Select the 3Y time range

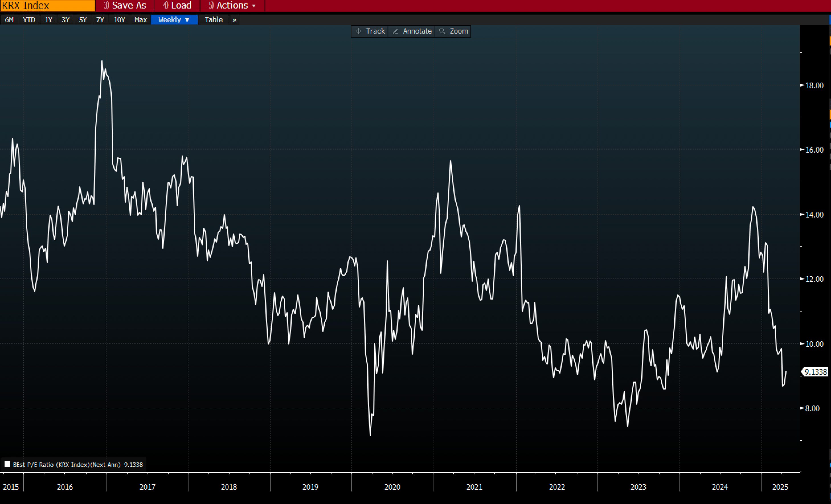click(66, 20)
